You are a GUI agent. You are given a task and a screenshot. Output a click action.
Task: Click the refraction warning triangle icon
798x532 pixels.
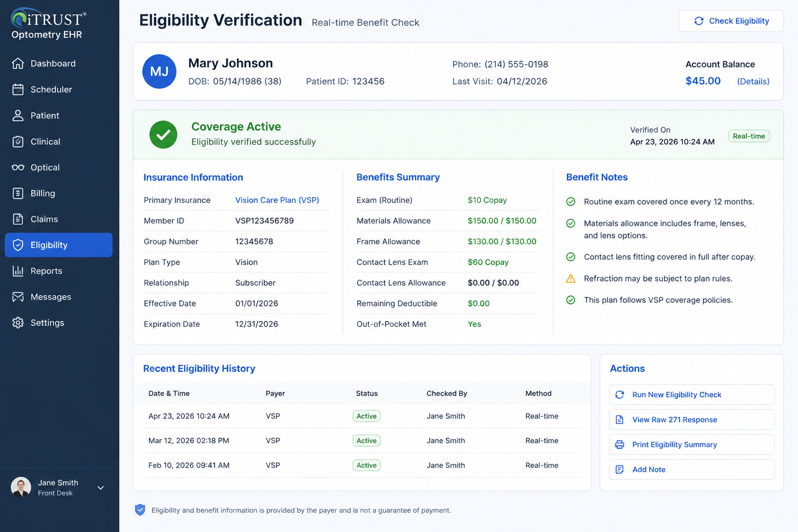coord(570,278)
